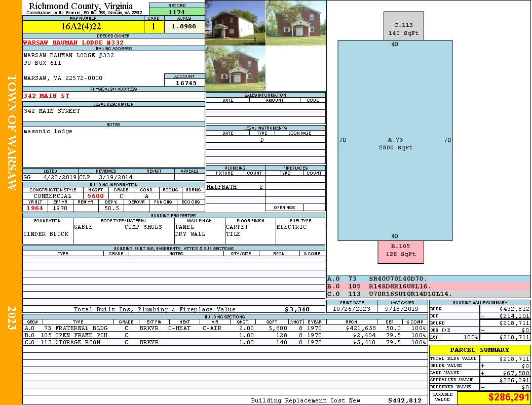Click the Richmond County, Virginia title
Image resolution: width=532 pixels, height=405 pixels.
pyautogui.click(x=81, y=6)
